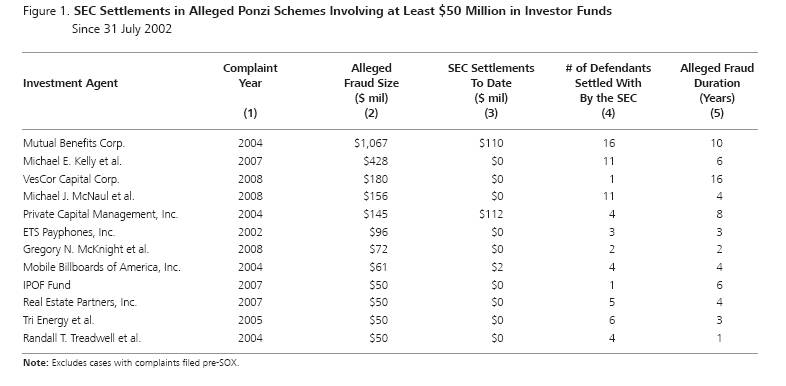Click Tri Energy et al. row
The image size is (786, 386).
pyautogui.click(x=58, y=320)
